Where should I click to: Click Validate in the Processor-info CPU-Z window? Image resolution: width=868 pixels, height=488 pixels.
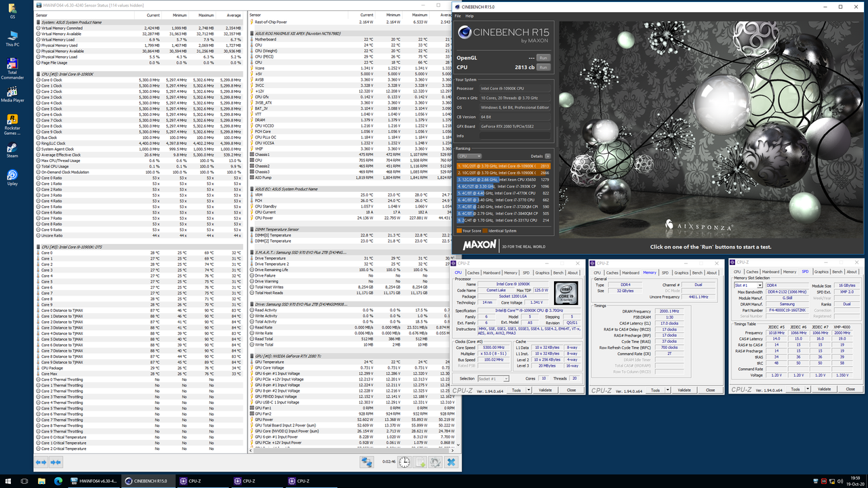(545, 390)
